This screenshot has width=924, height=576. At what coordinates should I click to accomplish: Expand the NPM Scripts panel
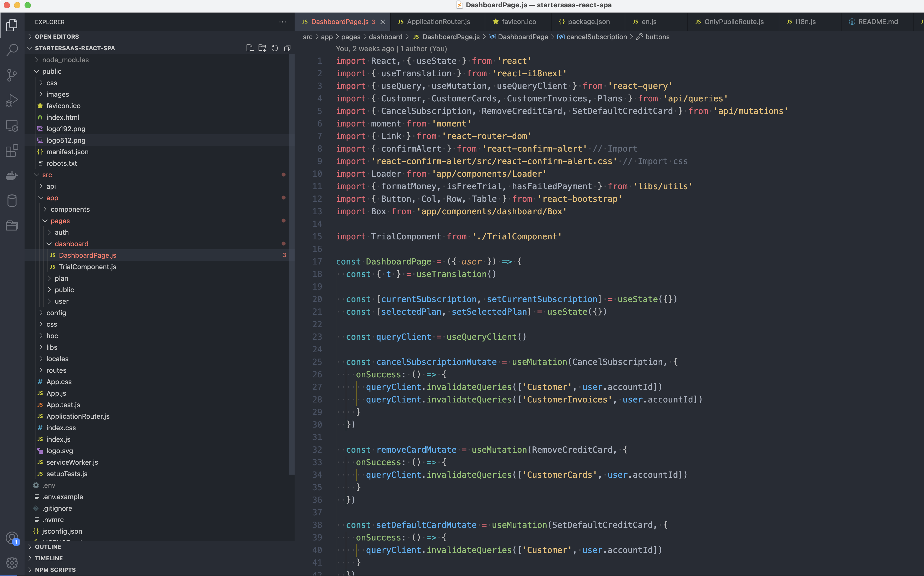[x=160, y=569]
